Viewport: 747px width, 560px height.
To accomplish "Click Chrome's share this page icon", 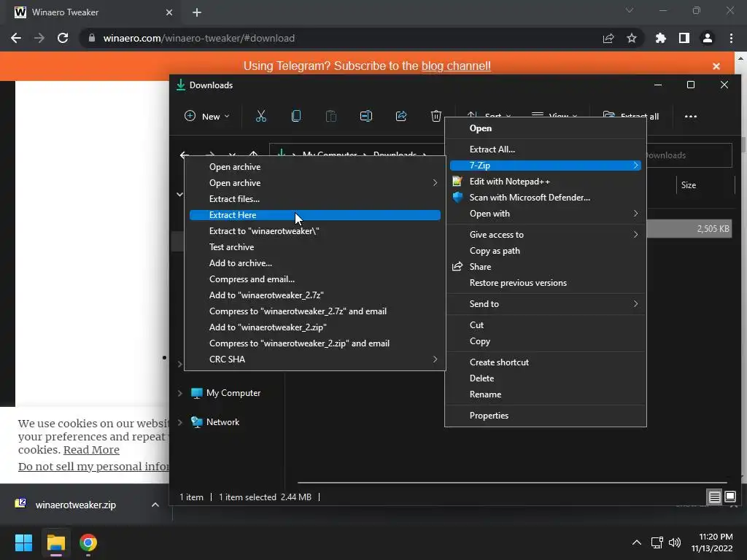I will coord(608,38).
